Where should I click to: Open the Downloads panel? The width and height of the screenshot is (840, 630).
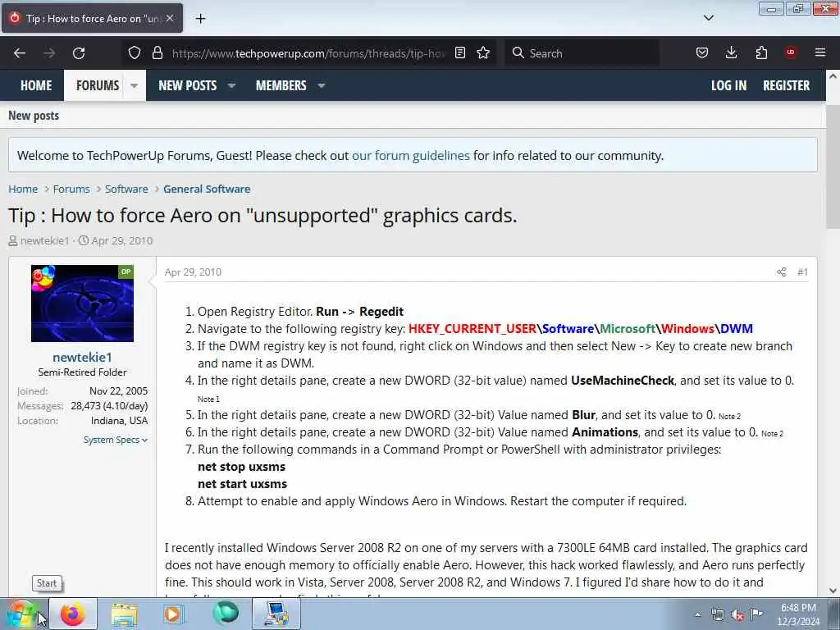coord(731,52)
